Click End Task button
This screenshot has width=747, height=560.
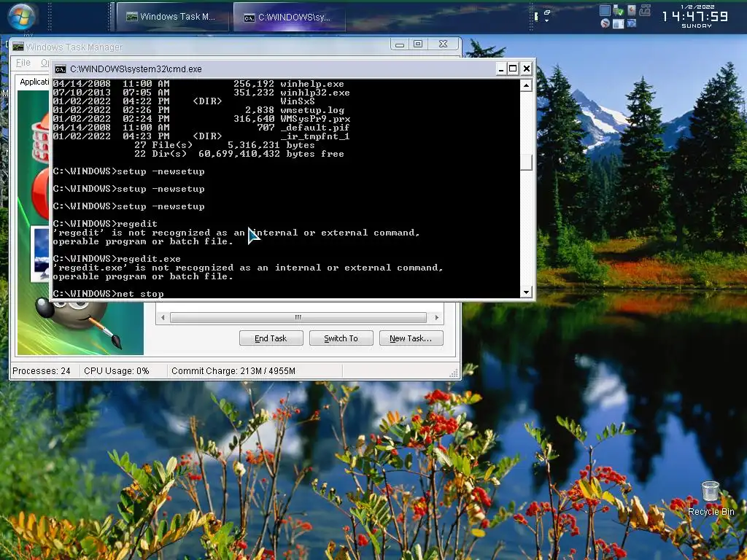tap(271, 338)
